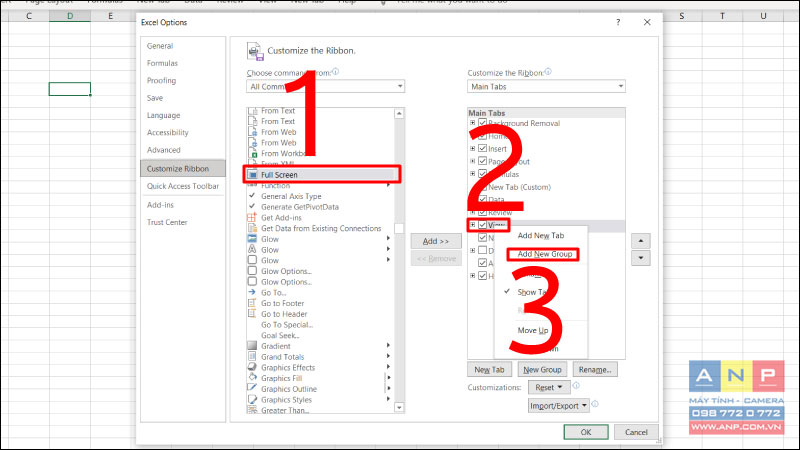Open the Main Tabs ribbon dropdown

tap(546, 86)
